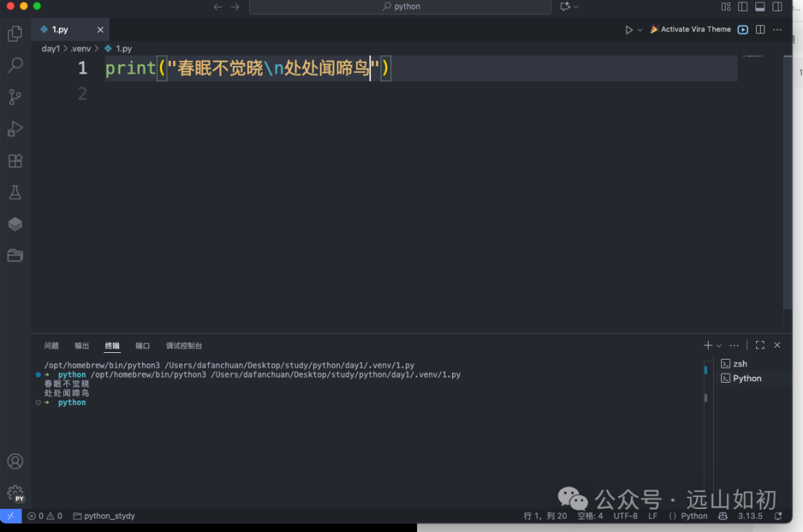Change indentation via 空格: 4
Viewport: 803px width, 532px height.
590,516
